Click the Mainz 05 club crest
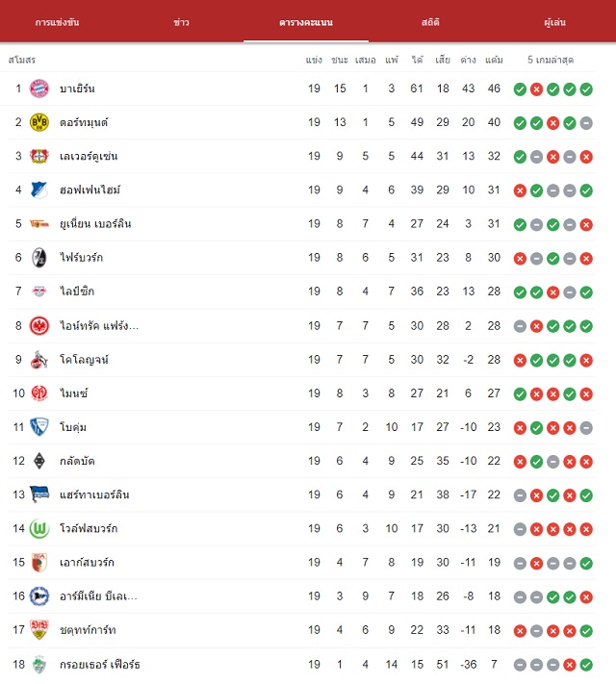 [38, 393]
